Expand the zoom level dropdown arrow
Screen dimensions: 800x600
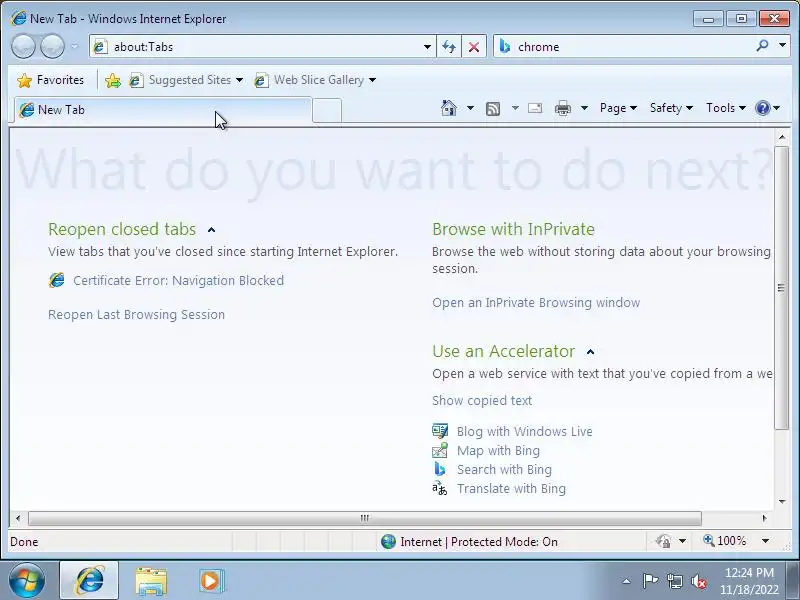point(765,541)
